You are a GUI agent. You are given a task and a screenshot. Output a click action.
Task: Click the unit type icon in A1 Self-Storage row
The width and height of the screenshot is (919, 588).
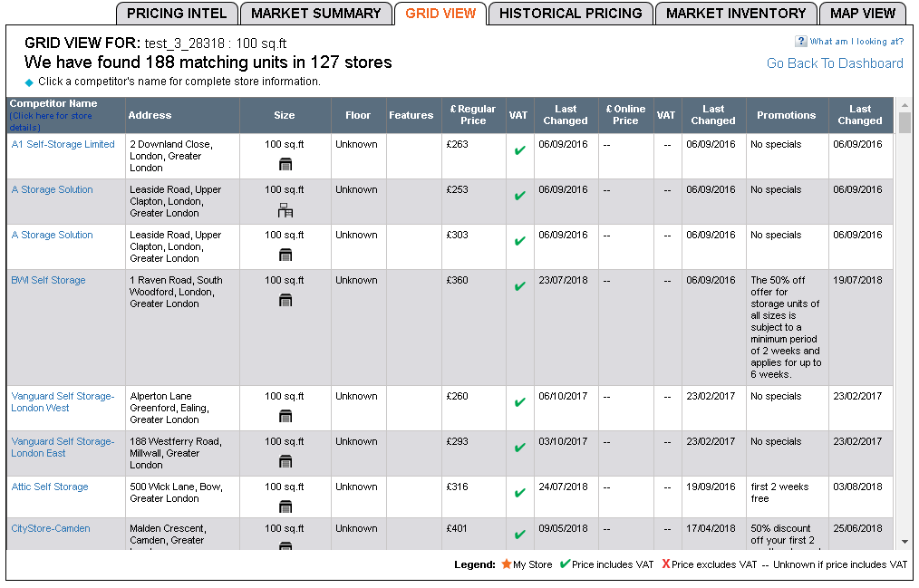(285, 165)
